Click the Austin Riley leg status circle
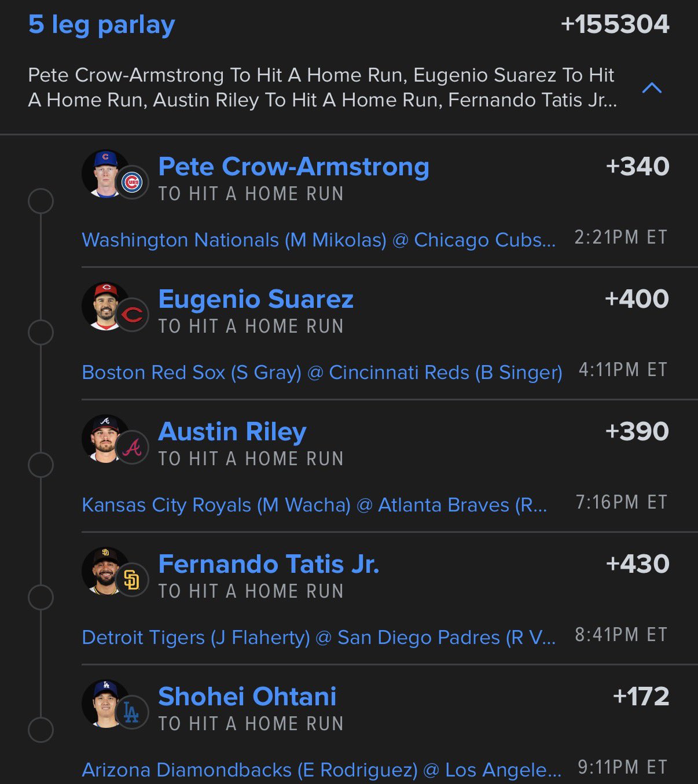The width and height of the screenshot is (698, 784). (41, 465)
